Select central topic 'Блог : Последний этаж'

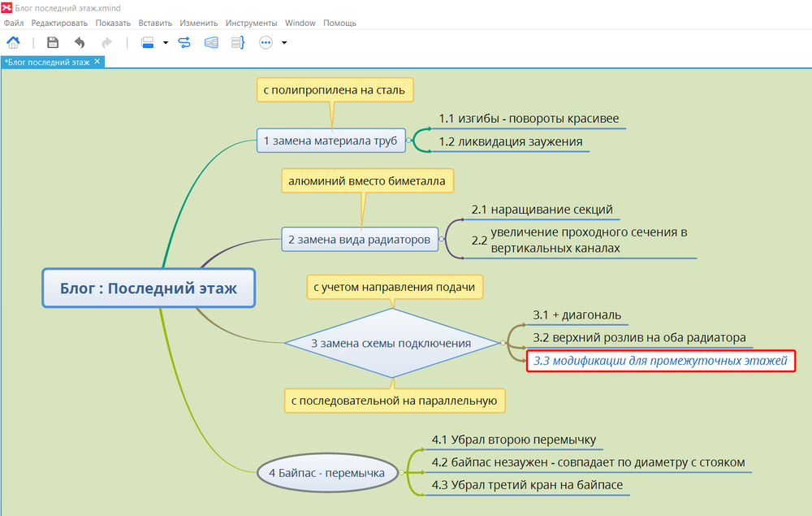pos(149,288)
